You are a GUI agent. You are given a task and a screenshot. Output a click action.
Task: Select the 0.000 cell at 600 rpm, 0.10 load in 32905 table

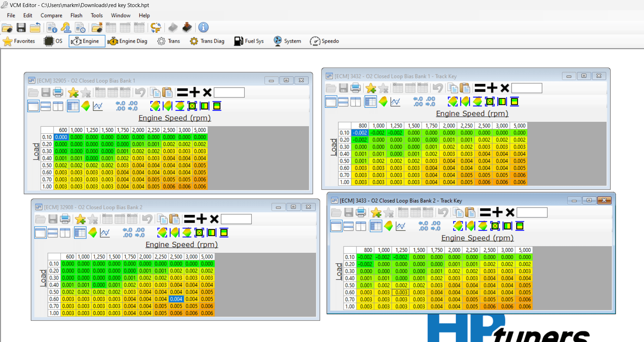point(61,137)
